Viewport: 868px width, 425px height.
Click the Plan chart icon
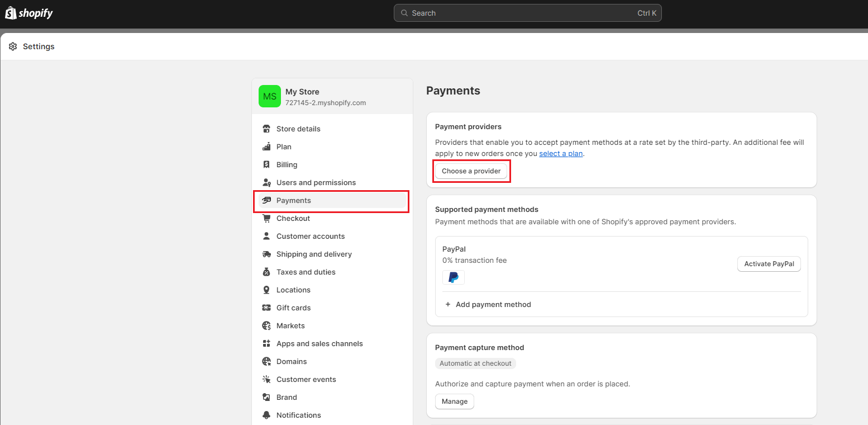(x=266, y=147)
